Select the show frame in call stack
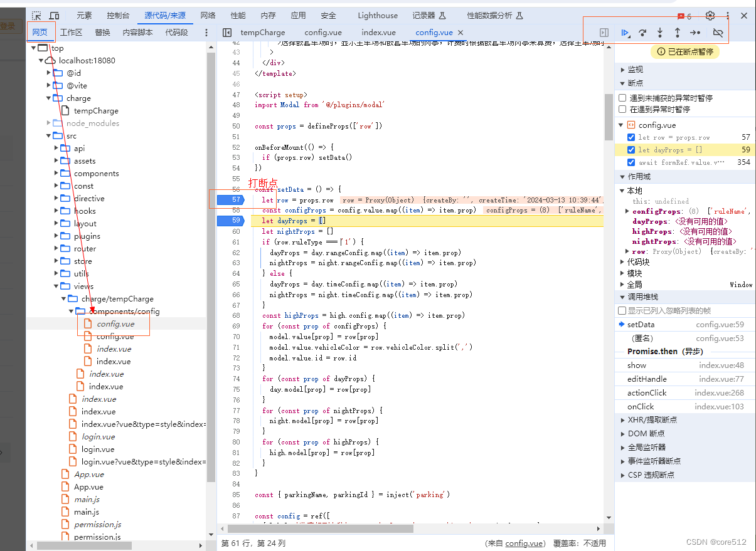756x551 pixels. (x=685, y=365)
